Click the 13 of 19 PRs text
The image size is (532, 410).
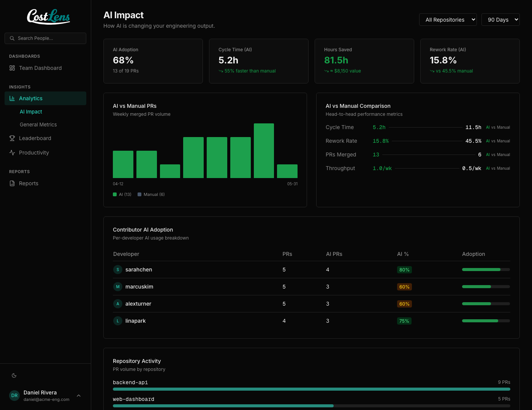coord(126,71)
